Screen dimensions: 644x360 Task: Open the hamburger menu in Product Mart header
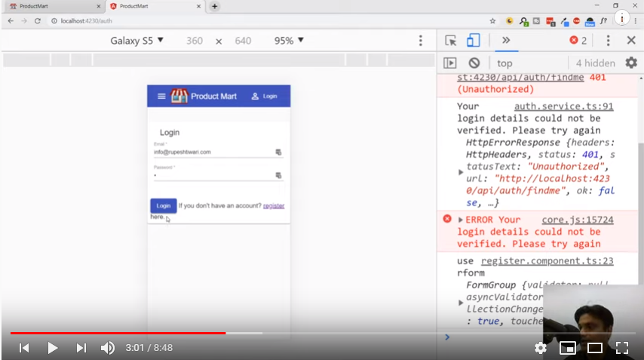pyautogui.click(x=161, y=97)
